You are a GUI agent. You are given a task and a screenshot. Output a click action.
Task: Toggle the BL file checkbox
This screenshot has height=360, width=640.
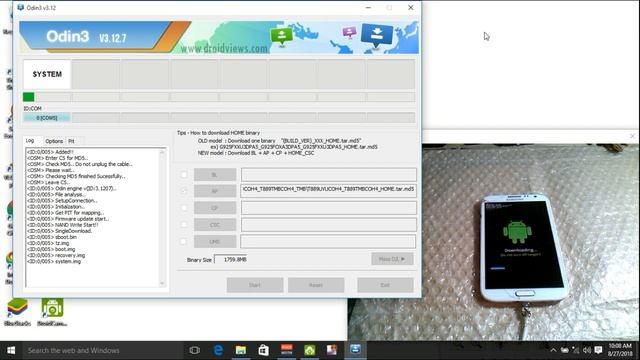[184, 175]
